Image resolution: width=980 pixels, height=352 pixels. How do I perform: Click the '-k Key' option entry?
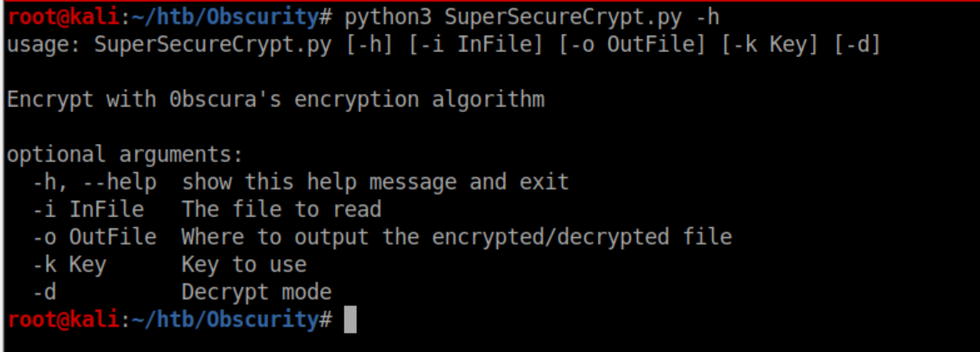pyautogui.click(x=69, y=264)
